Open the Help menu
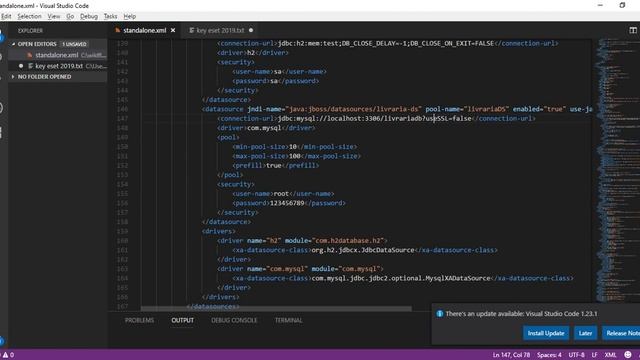This screenshot has width=640, height=360. tap(129, 16)
